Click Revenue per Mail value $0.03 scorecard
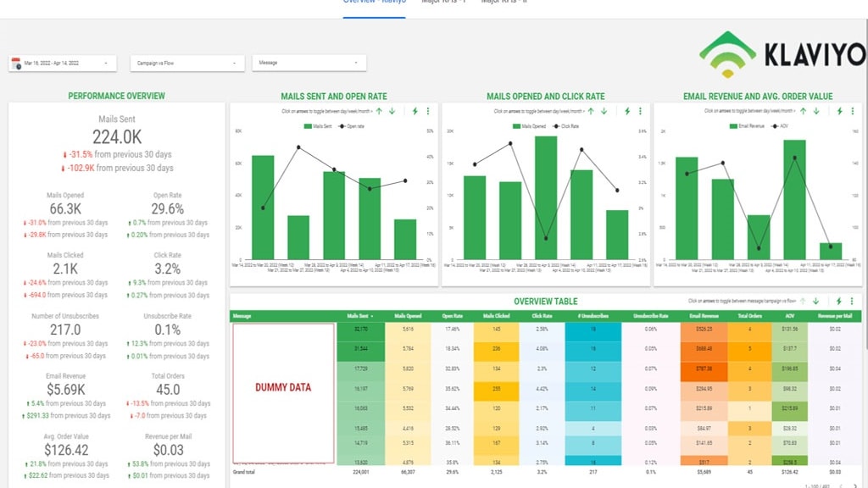The image size is (868, 488). tap(169, 450)
